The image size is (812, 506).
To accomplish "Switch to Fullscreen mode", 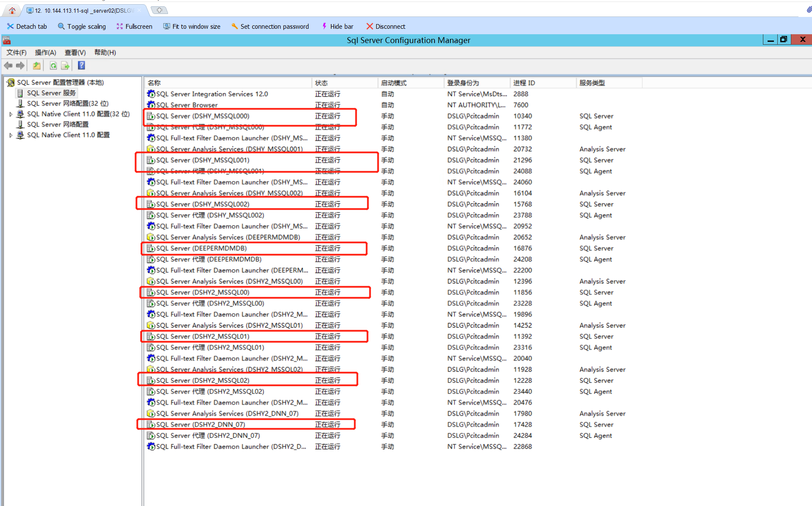I will tap(135, 26).
